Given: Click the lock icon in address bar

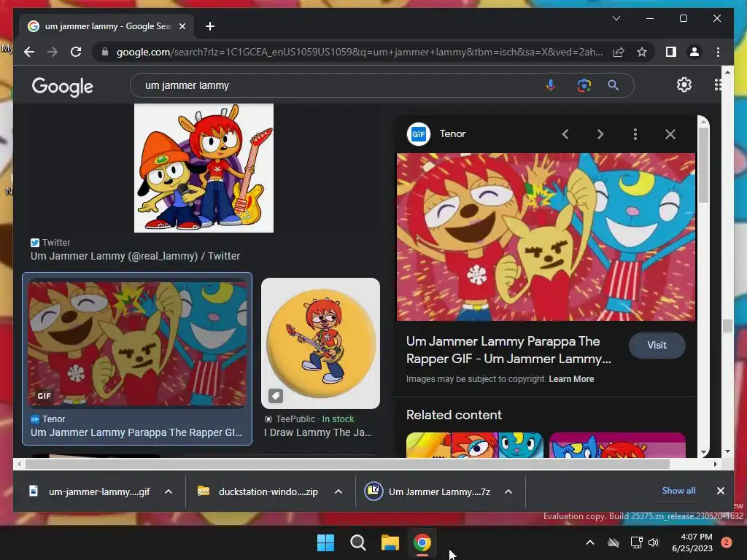Looking at the screenshot, I should coord(105,52).
